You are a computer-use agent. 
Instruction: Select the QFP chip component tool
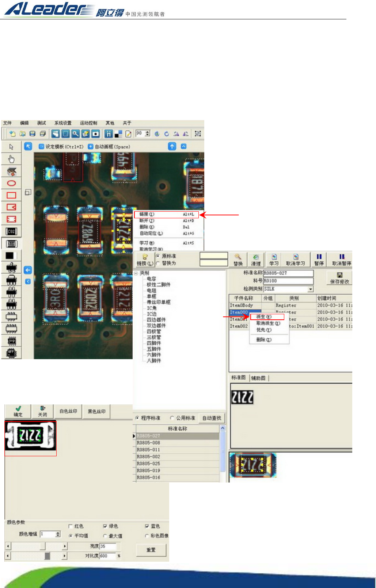click(x=11, y=353)
